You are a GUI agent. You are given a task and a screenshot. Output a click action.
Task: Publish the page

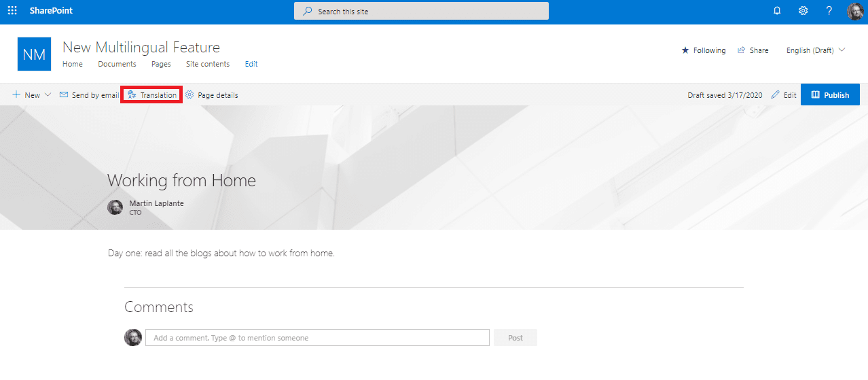tap(830, 95)
